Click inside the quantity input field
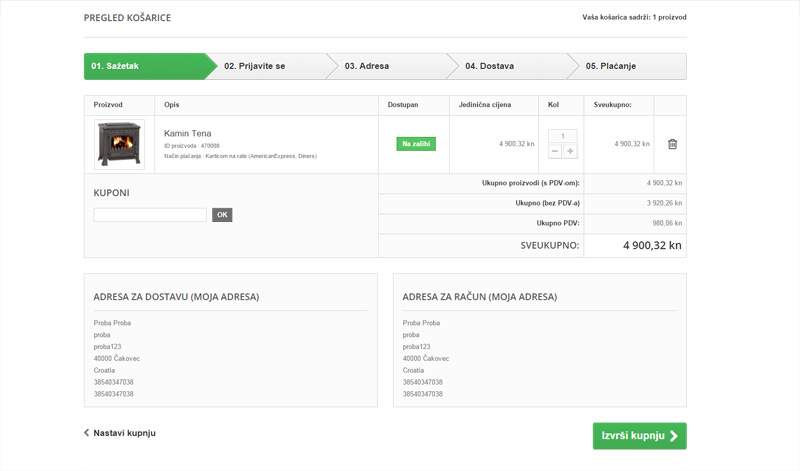 point(563,136)
